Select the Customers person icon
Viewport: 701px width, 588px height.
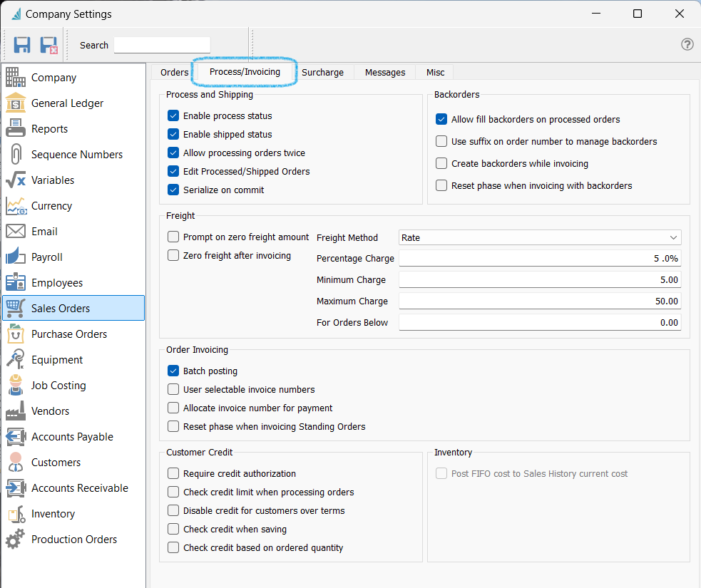click(x=16, y=462)
